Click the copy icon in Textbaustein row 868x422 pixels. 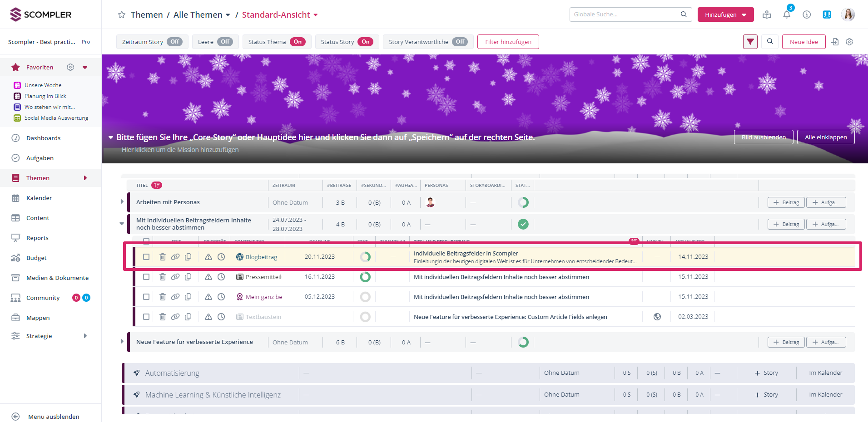click(188, 317)
